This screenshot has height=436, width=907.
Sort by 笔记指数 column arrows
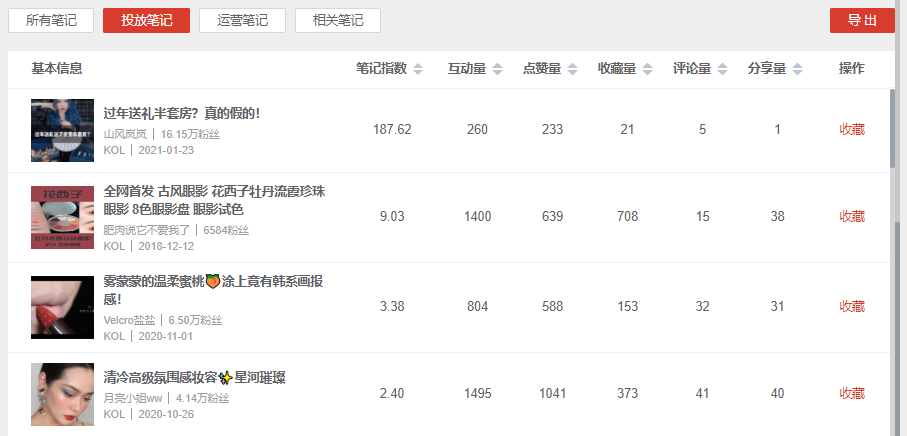[418, 69]
